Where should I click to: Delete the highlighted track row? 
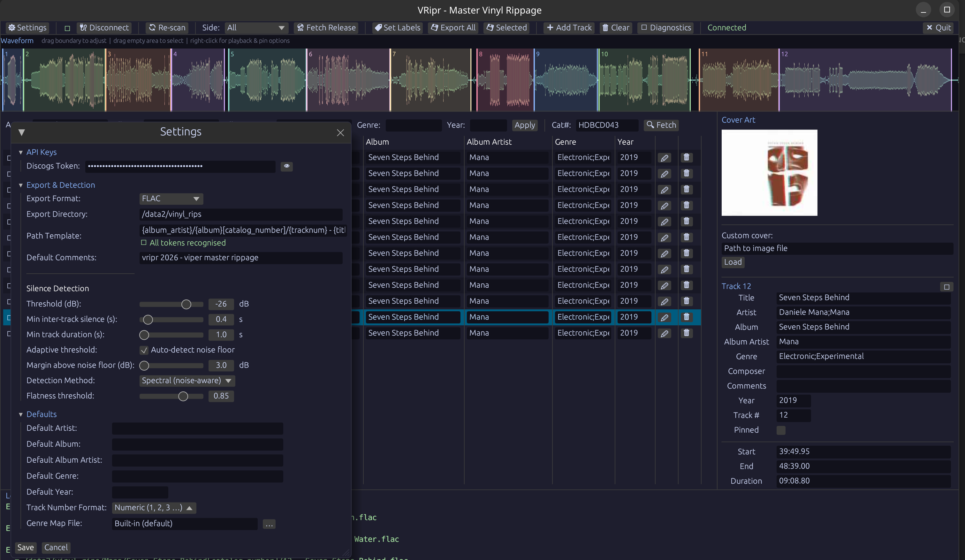coord(686,317)
